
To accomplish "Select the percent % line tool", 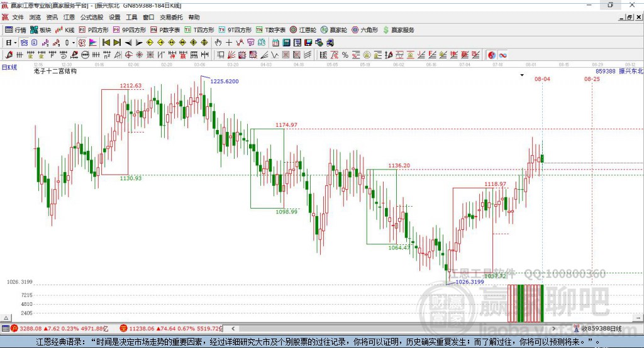I will pos(345,55).
